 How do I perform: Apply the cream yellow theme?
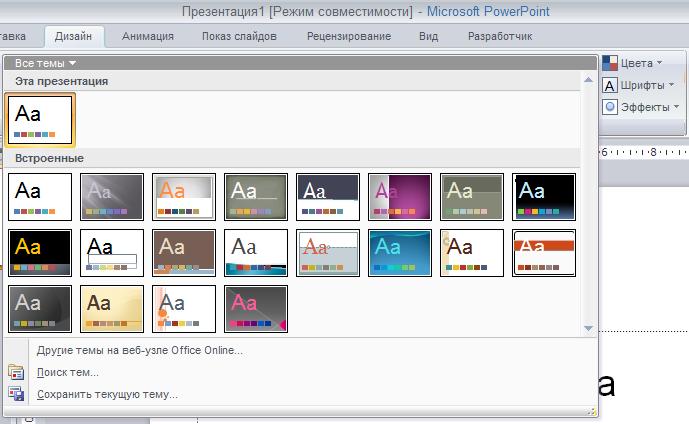click(112, 309)
